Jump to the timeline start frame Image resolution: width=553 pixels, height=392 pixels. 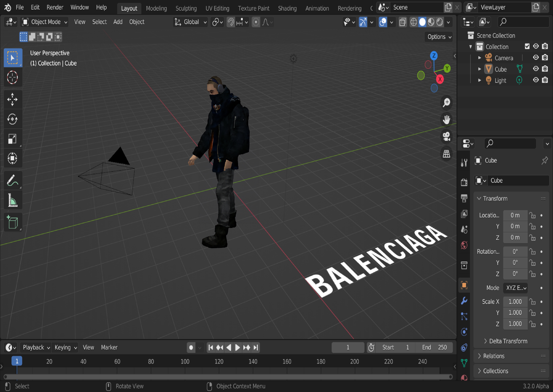click(211, 348)
